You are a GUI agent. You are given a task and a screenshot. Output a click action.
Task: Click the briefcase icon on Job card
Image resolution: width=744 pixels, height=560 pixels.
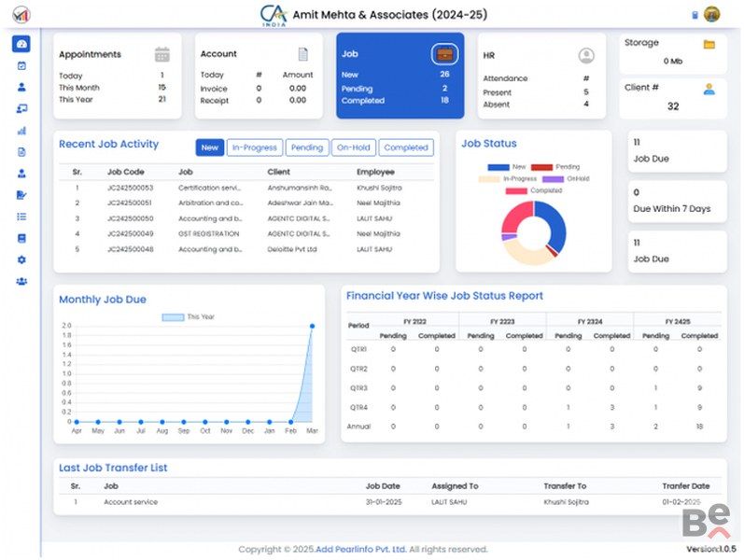[444, 54]
